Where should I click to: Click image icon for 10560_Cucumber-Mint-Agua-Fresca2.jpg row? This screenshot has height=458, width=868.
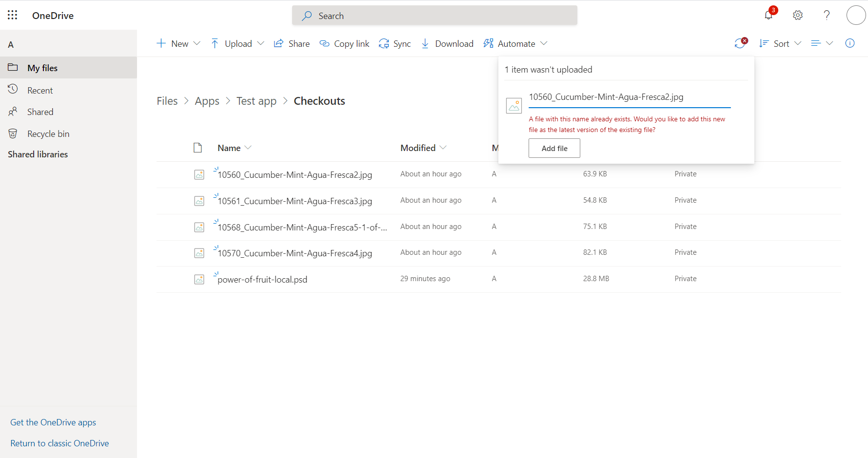199,174
